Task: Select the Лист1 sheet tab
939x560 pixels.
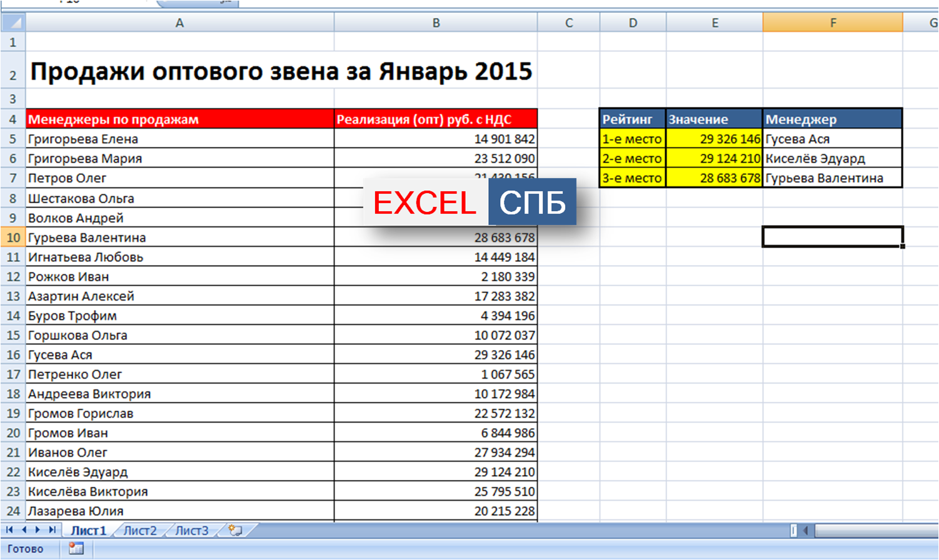Action: pyautogui.click(x=88, y=531)
